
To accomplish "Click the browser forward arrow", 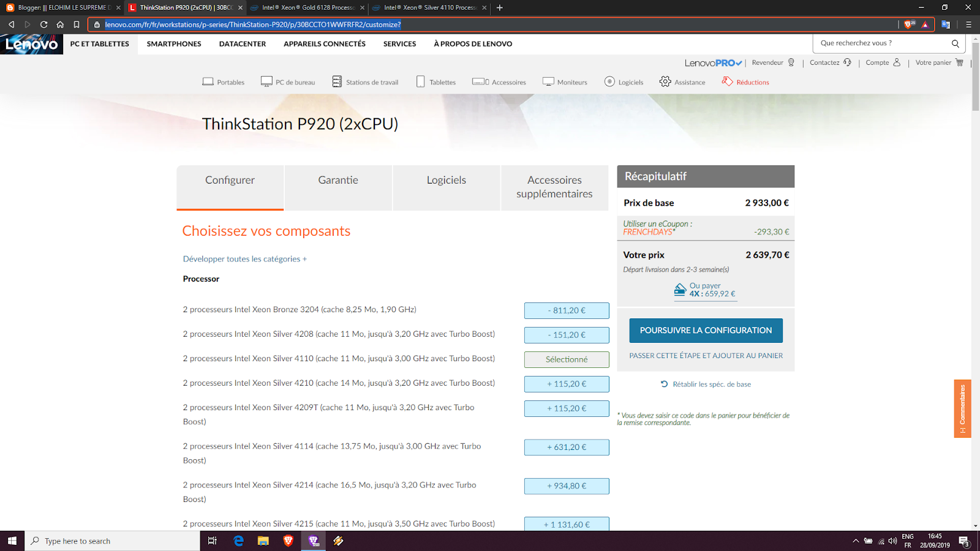I will point(28,24).
